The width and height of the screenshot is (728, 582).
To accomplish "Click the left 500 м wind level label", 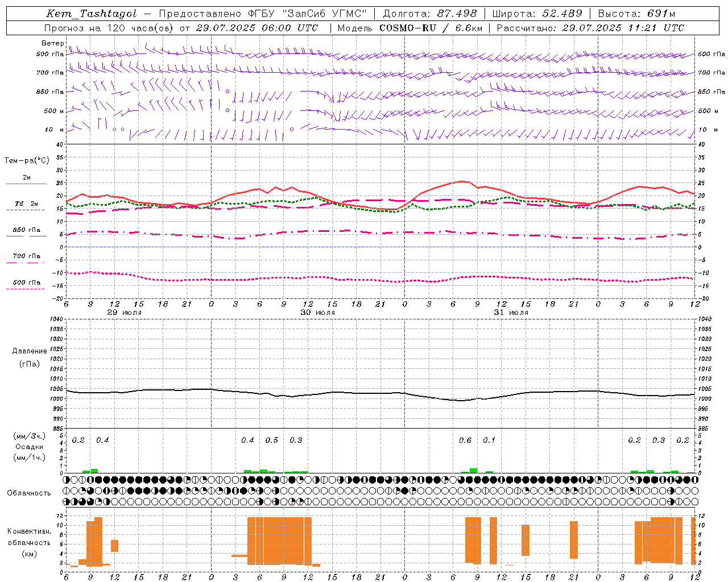I will click(55, 111).
